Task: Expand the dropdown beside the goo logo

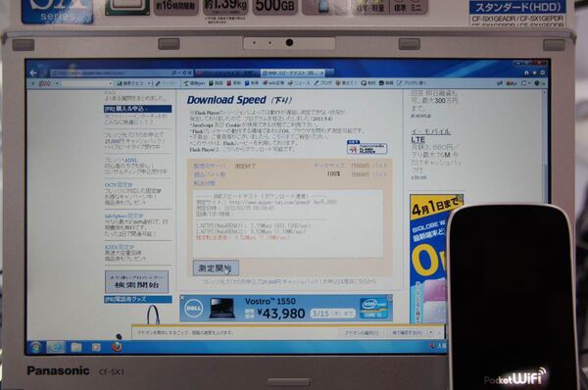Action: point(57,83)
